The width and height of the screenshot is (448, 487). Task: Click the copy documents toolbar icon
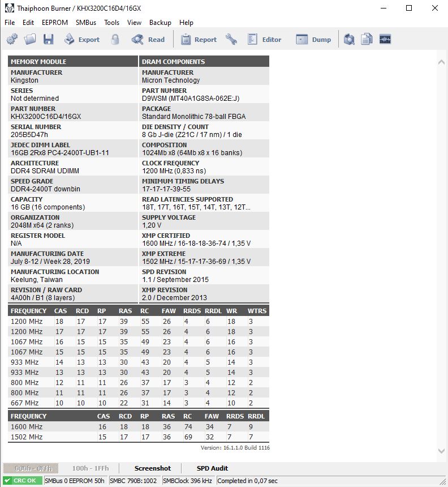(367, 40)
